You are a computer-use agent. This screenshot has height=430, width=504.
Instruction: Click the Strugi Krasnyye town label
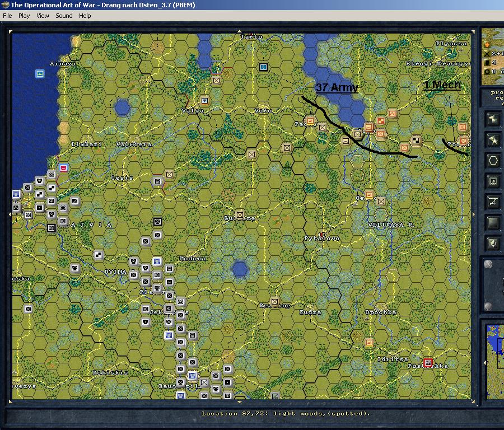pyautogui.click(x=438, y=63)
